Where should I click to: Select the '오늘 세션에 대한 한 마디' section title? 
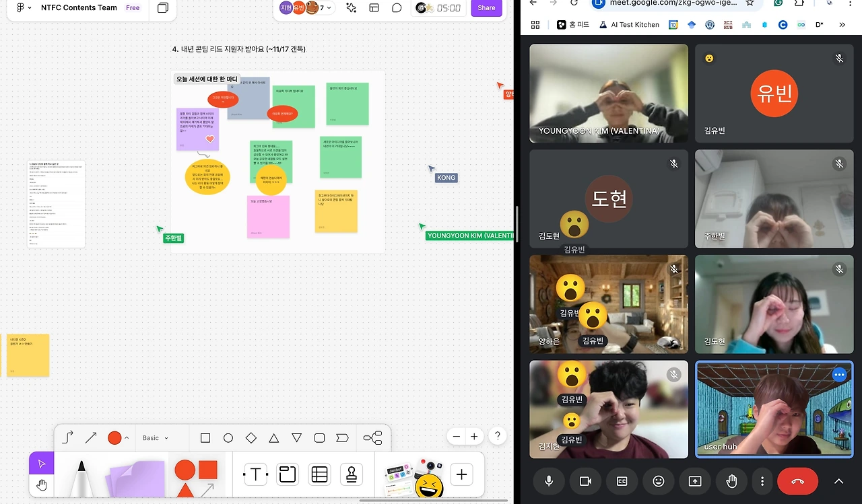click(x=207, y=79)
